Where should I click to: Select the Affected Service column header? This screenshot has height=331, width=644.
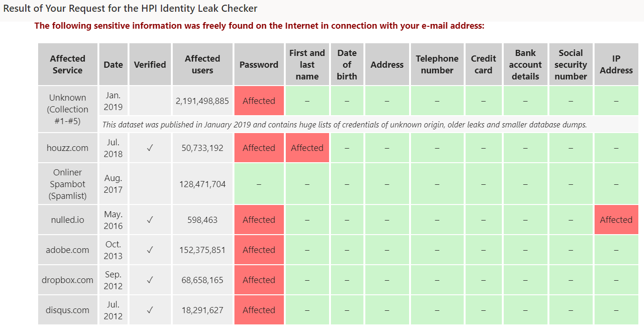point(68,64)
